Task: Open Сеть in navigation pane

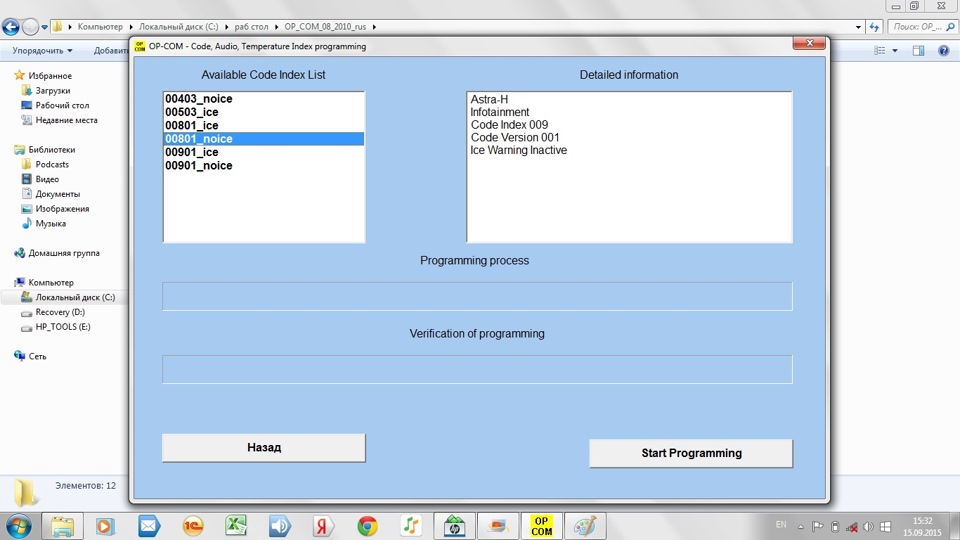Action: pyautogui.click(x=37, y=356)
